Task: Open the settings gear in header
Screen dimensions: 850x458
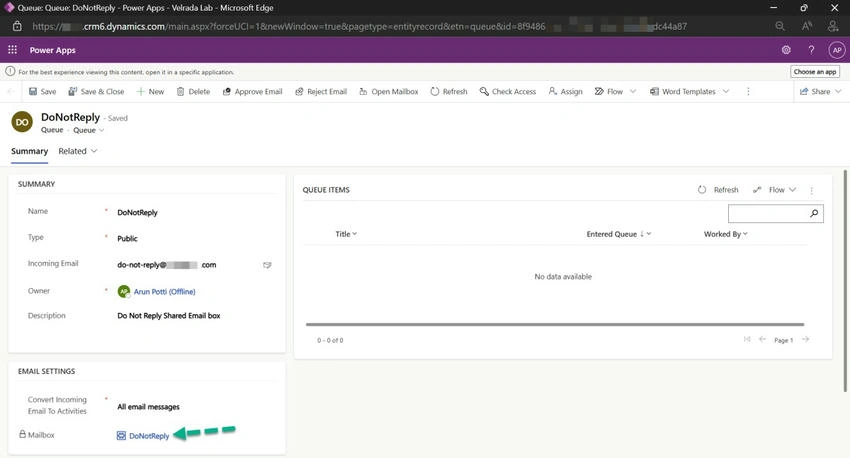Action: pos(786,50)
